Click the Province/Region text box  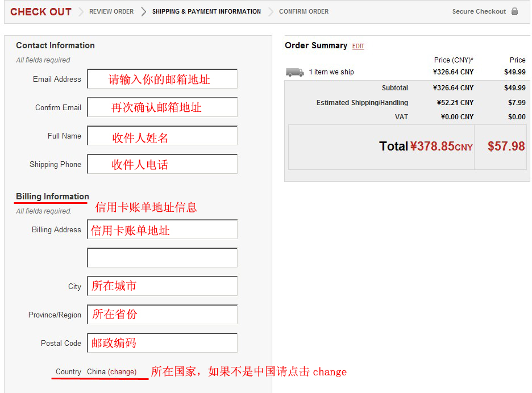162,315
